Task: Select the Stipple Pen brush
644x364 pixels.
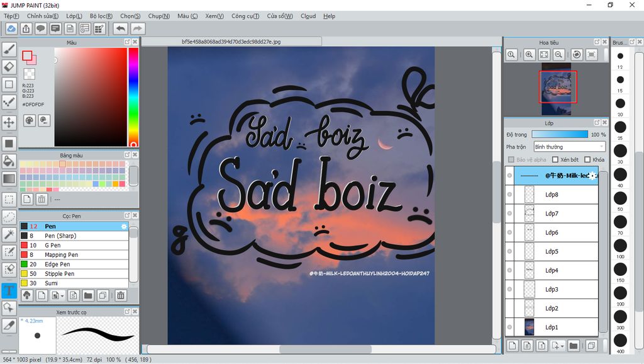Action: click(74, 273)
